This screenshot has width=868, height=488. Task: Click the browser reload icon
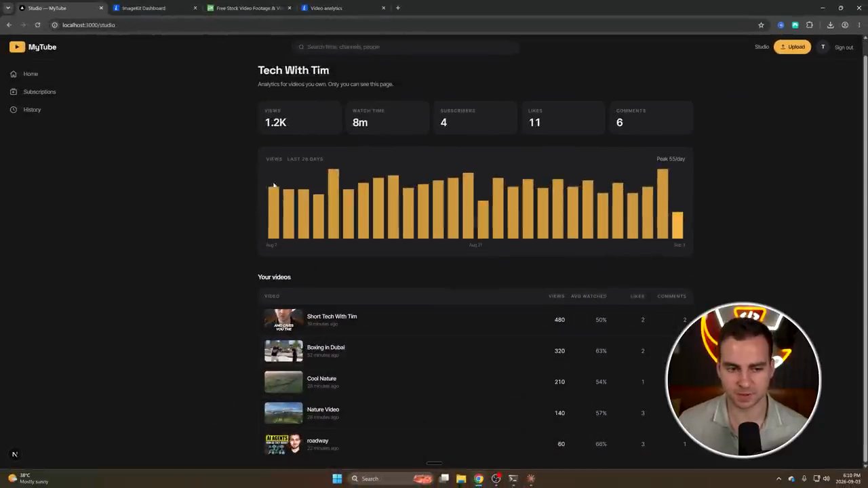(37, 25)
